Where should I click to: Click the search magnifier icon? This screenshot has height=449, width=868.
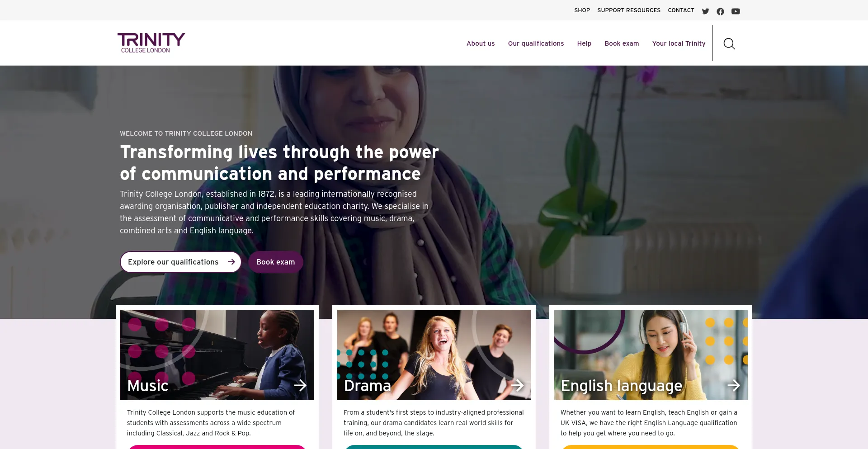point(729,44)
